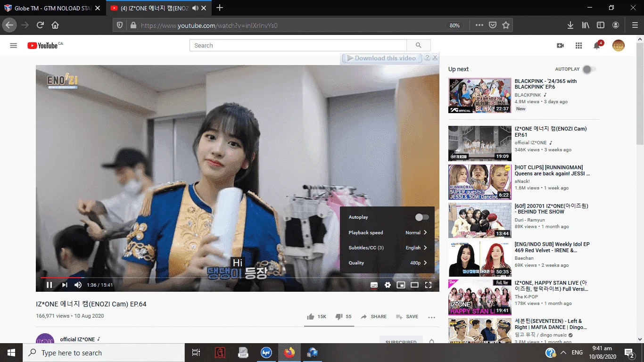Save page to Pocket icon
The image size is (644, 362).
pos(493,25)
